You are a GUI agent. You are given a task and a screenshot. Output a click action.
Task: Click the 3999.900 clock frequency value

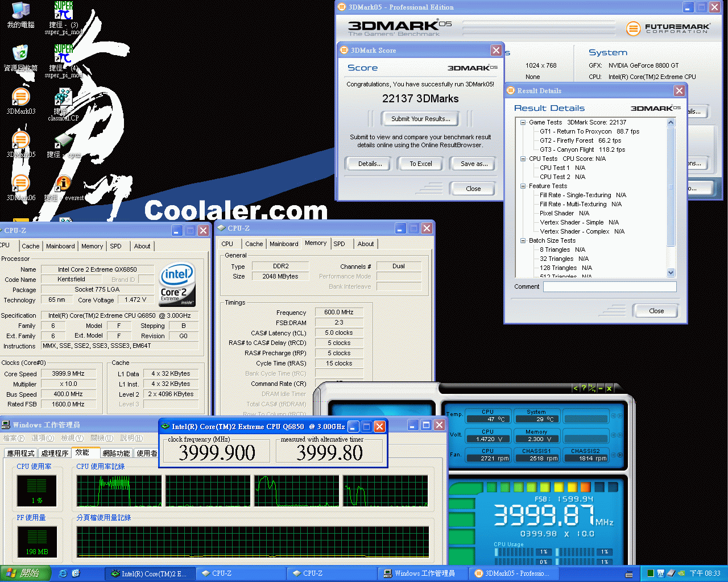pyautogui.click(x=217, y=452)
